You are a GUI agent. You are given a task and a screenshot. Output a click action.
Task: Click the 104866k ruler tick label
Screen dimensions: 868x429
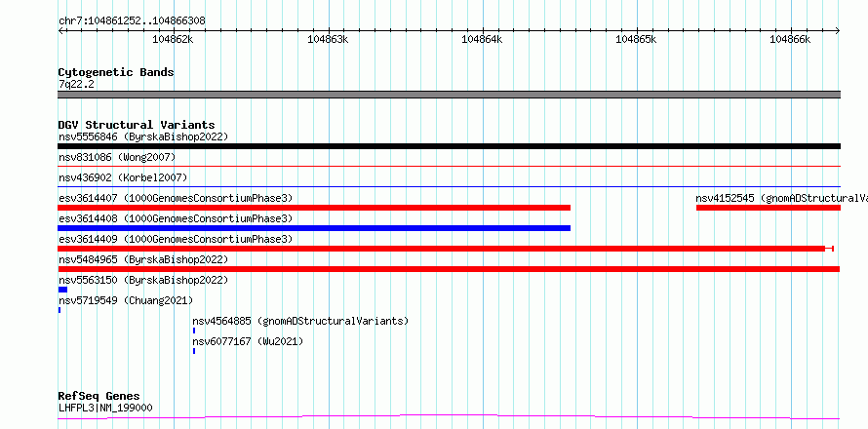(x=791, y=39)
